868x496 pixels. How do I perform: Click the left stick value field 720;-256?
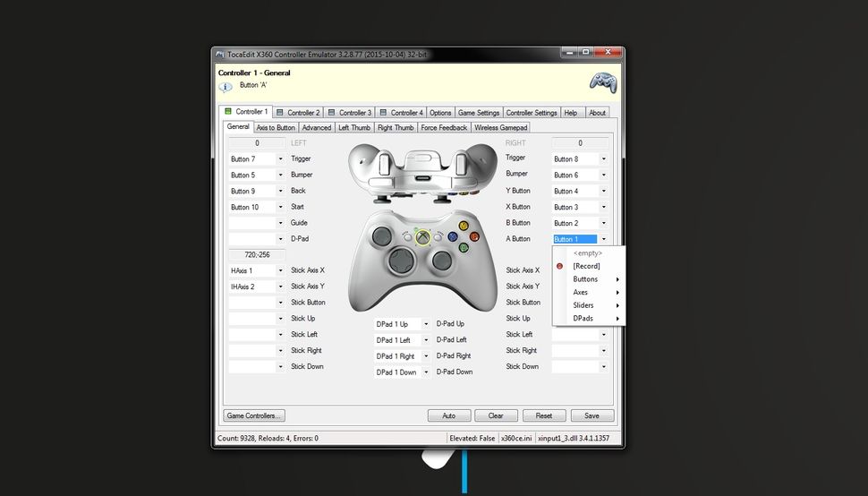tap(257, 255)
